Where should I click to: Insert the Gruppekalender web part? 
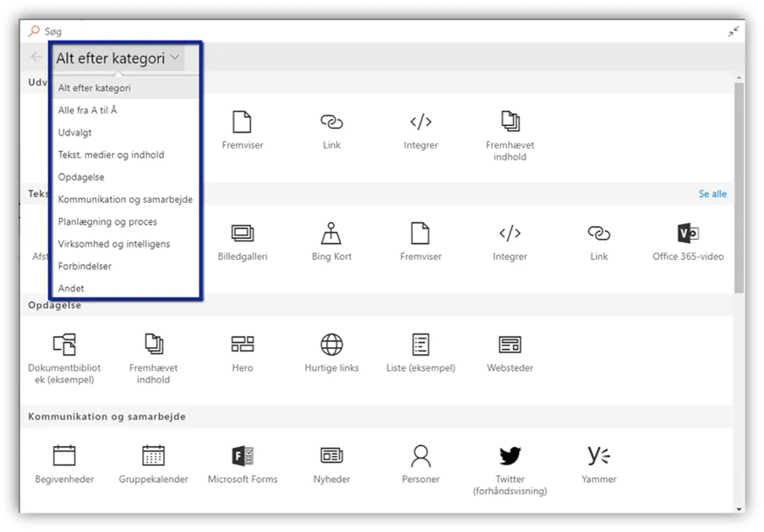[x=153, y=464]
